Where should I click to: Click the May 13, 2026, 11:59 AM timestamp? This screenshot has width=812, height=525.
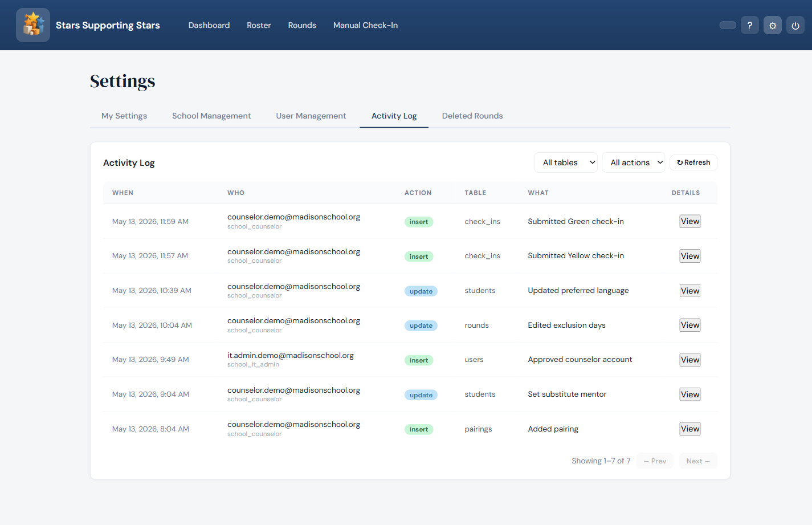[150, 221]
